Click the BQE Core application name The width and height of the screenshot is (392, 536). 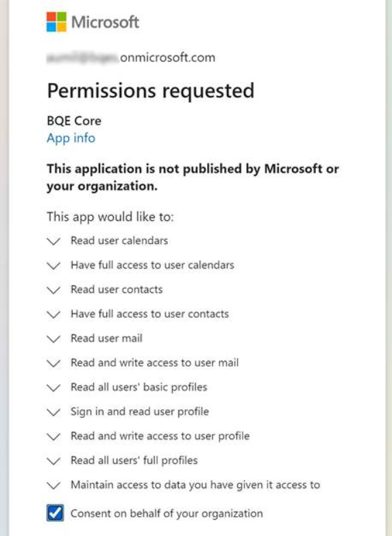tap(74, 121)
